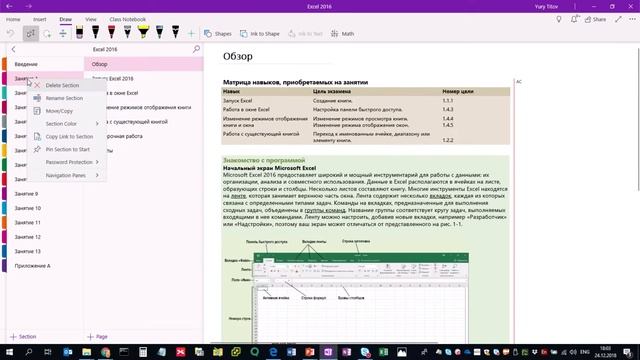The height and width of the screenshot is (360, 640).
Task: Choose Rename Section in the context menu
Action: (67, 98)
